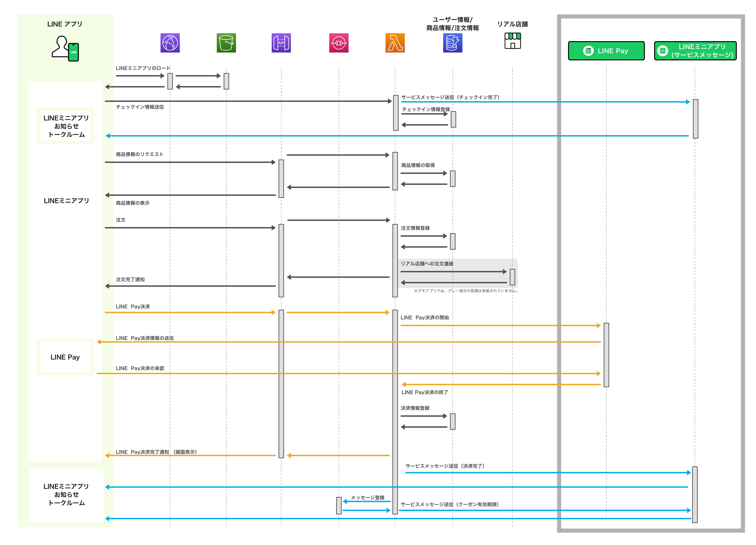The image size is (756, 545).
Task: Click the LINE app user icon
Action: 65,48
